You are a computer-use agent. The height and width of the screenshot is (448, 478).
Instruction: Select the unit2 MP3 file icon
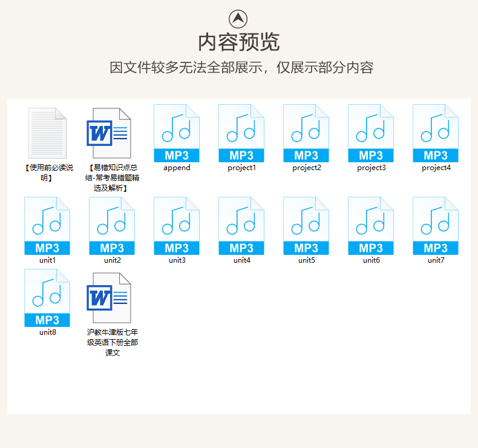112,226
